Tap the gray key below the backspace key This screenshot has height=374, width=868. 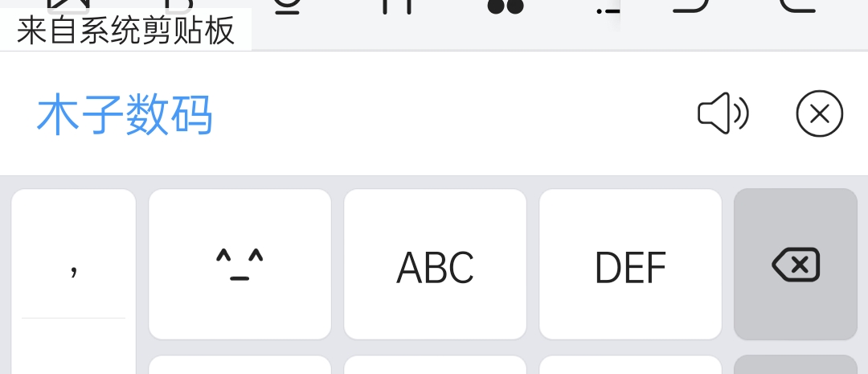pyautogui.click(x=796, y=364)
